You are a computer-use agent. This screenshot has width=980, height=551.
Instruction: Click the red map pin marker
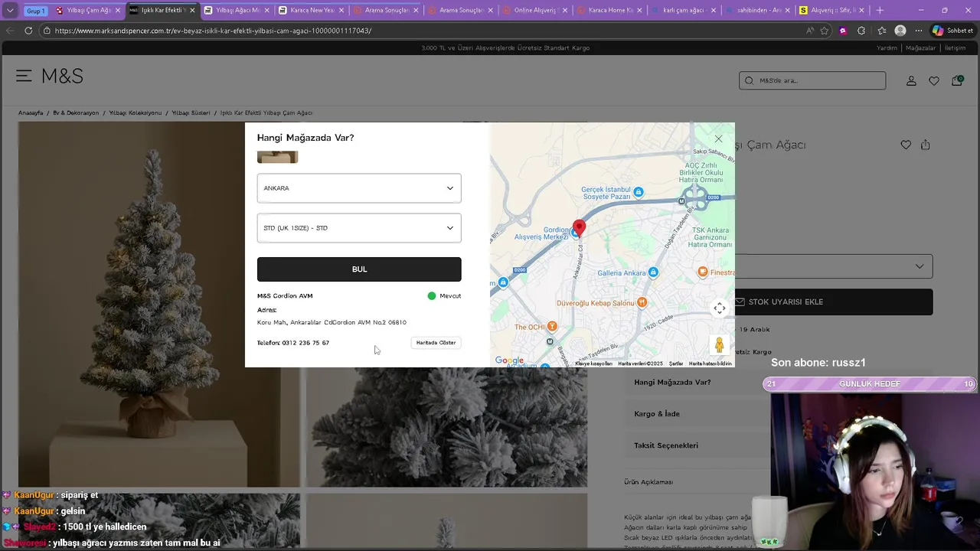pos(580,227)
